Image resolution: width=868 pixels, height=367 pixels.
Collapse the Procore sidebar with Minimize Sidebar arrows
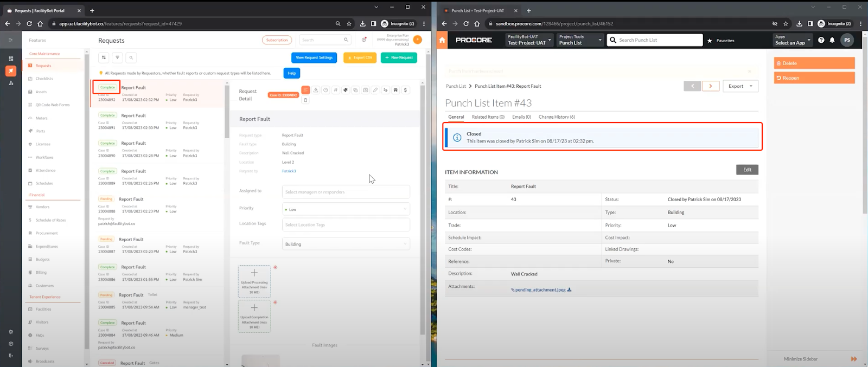(854, 359)
